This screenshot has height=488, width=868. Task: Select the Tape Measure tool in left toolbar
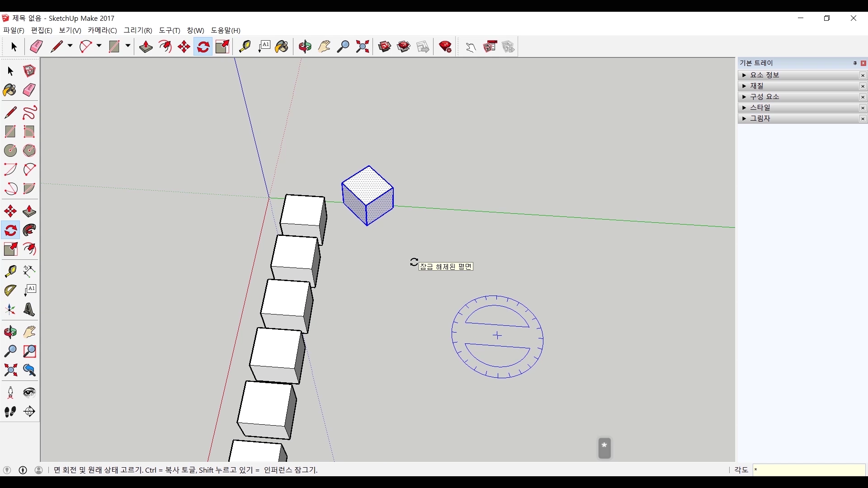coord(10,271)
